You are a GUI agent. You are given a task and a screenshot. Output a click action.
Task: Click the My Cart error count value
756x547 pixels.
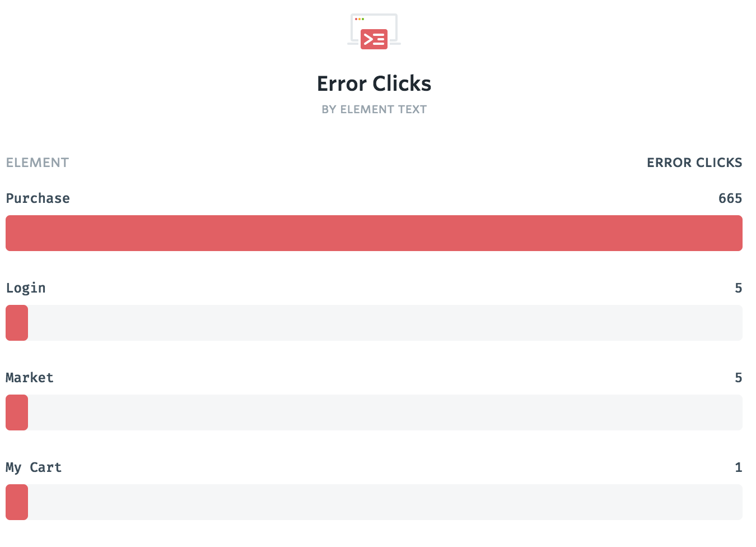[739, 467]
